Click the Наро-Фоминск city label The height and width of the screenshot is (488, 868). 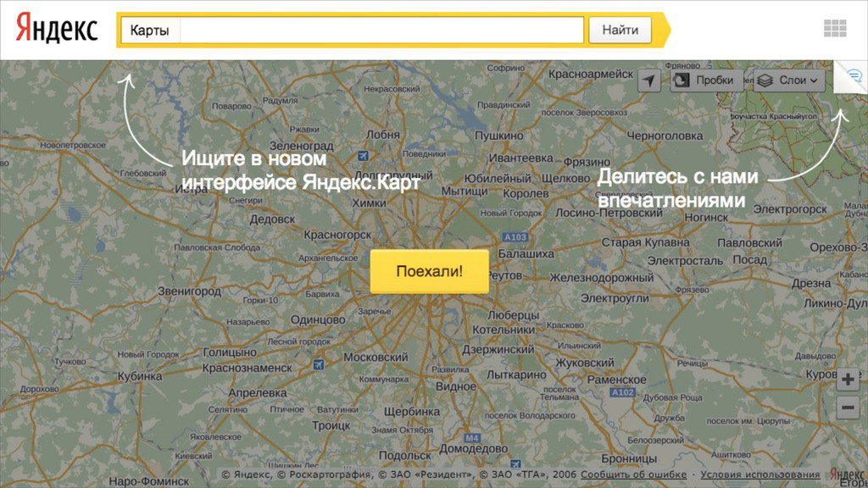tap(149, 481)
